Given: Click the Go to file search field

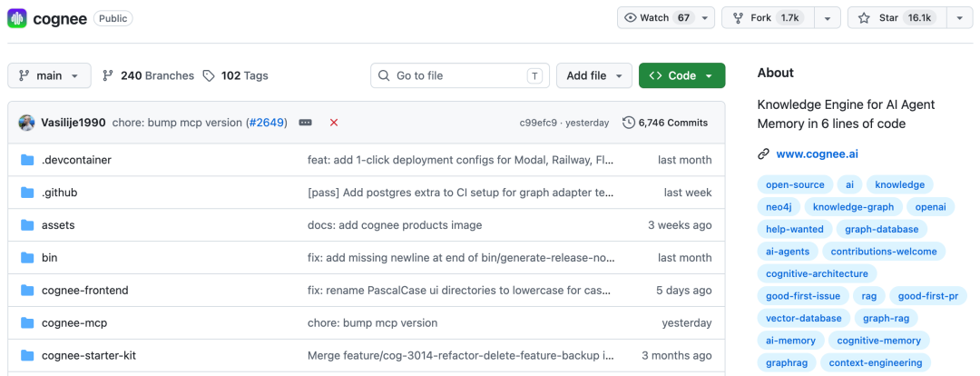Looking at the screenshot, I should tap(460, 75).
